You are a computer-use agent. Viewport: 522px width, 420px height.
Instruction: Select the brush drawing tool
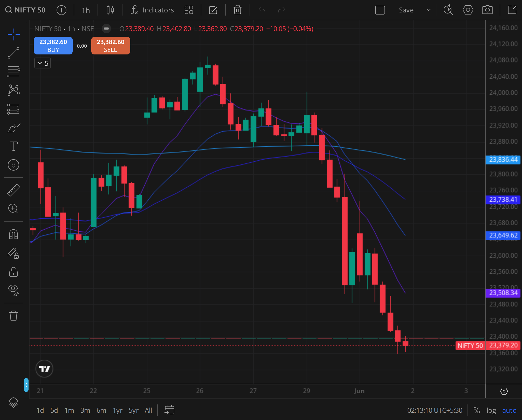tap(13, 128)
